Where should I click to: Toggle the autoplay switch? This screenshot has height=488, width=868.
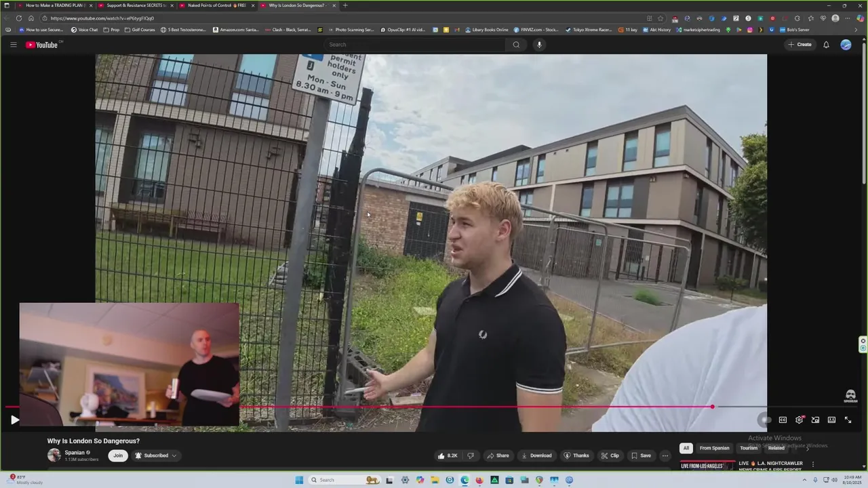click(x=766, y=420)
